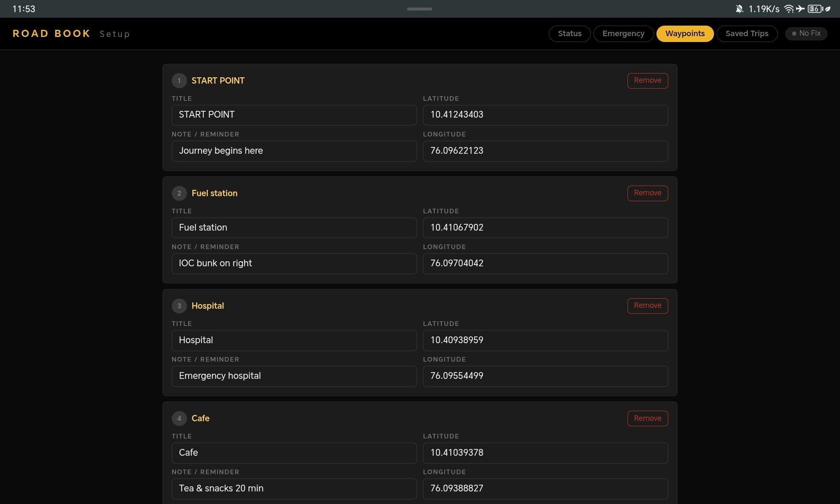
Task: Click the waypoint number 3 badge
Action: click(x=179, y=306)
